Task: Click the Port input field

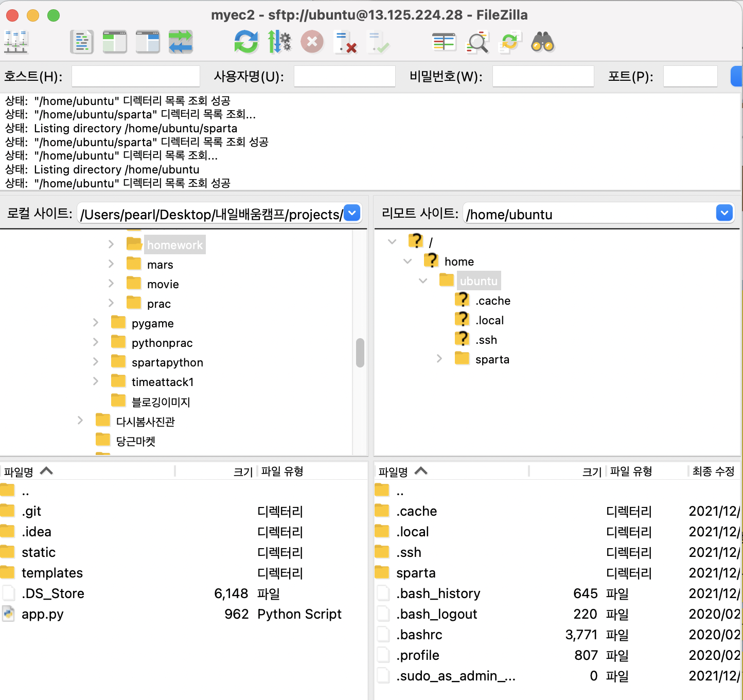Action: (691, 76)
